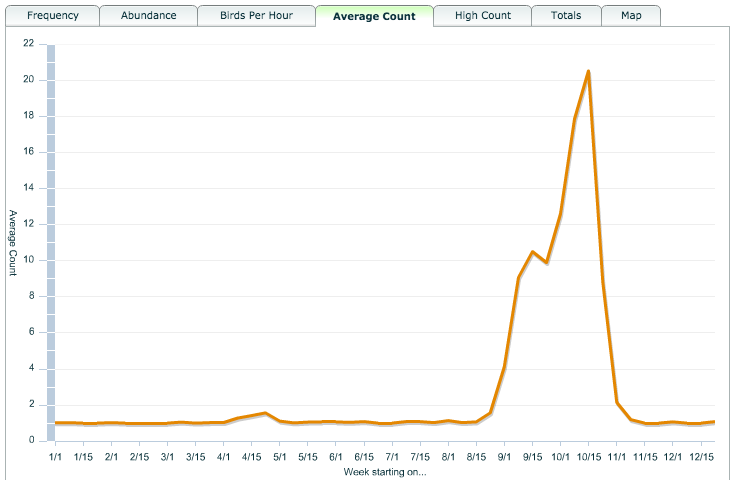The height and width of the screenshot is (480, 739).
Task: Select the Birds Per Hour tab
Action: point(256,16)
